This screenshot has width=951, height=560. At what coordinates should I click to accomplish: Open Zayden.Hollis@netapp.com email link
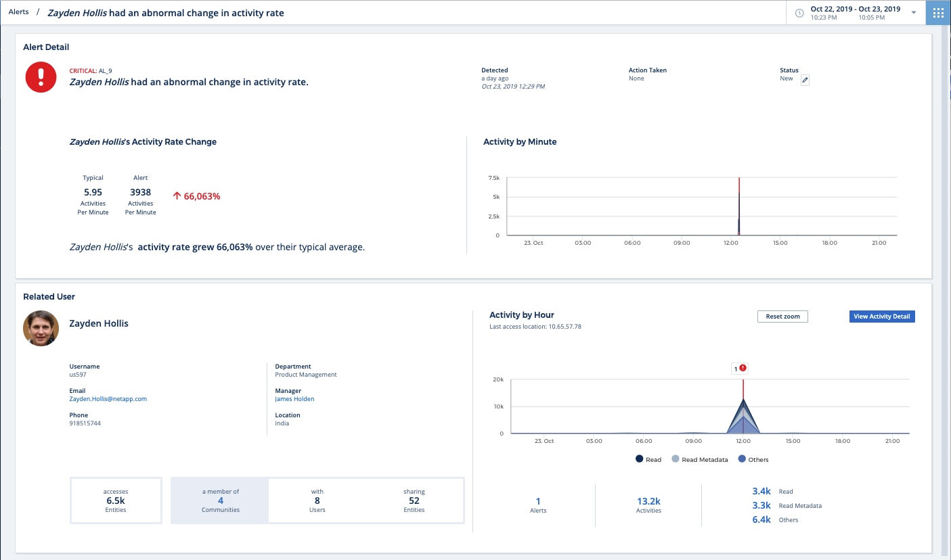click(x=108, y=399)
